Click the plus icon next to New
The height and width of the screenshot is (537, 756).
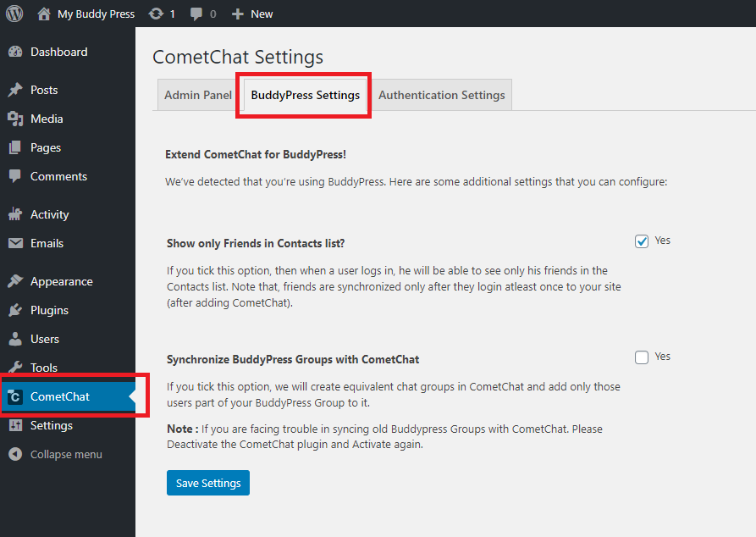[237, 14]
